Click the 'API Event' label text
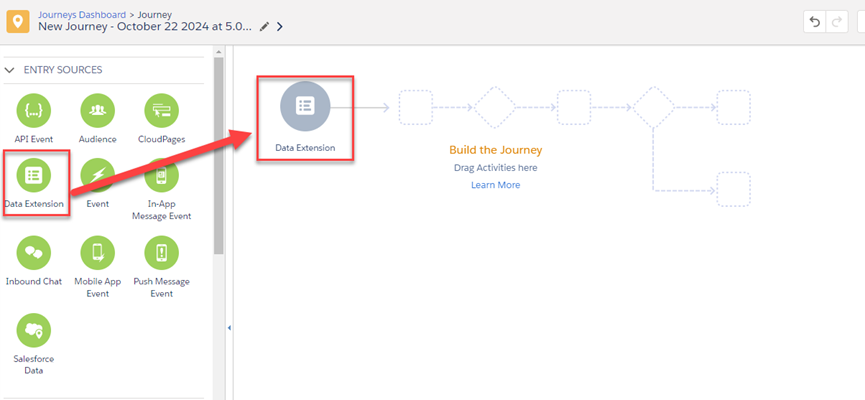Image resolution: width=865 pixels, height=400 pixels. pyautogui.click(x=34, y=140)
